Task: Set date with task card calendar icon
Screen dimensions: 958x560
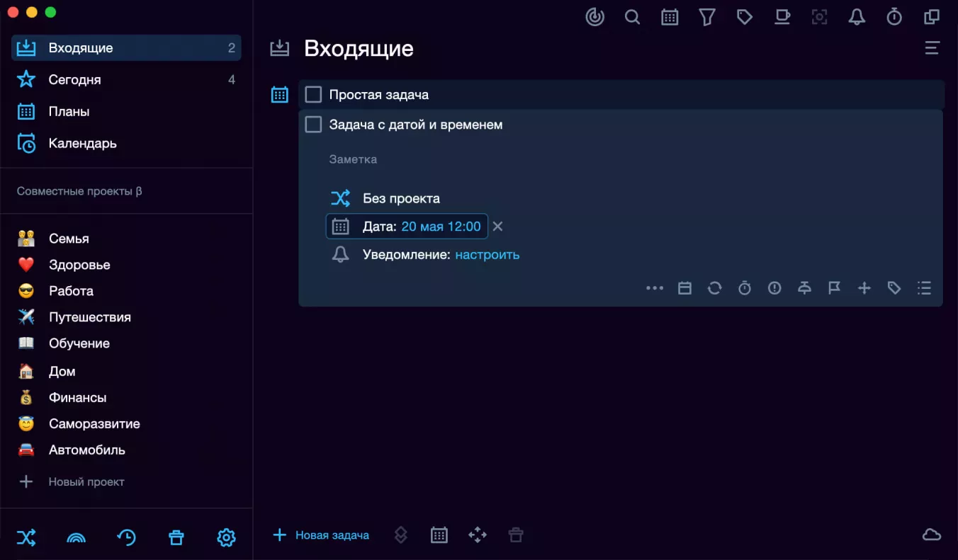Action: (x=684, y=288)
